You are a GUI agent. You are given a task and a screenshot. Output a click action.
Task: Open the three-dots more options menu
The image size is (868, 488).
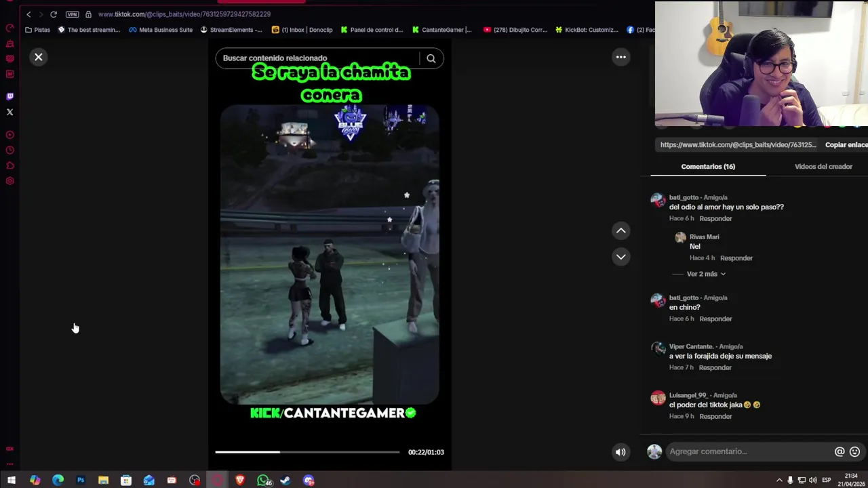(x=620, y=57)
